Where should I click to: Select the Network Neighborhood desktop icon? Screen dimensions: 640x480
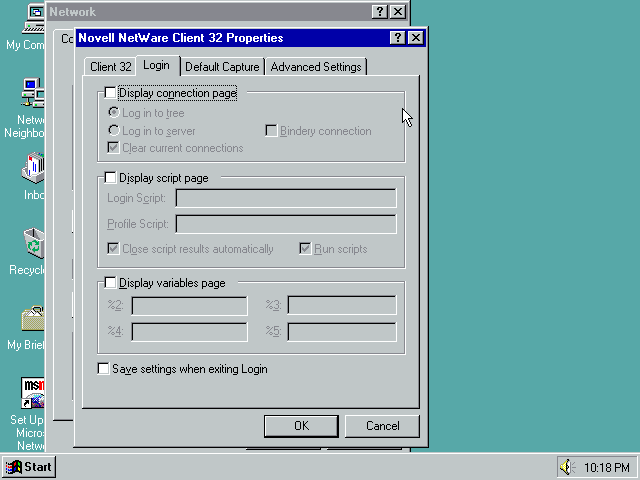pos(33,93)
